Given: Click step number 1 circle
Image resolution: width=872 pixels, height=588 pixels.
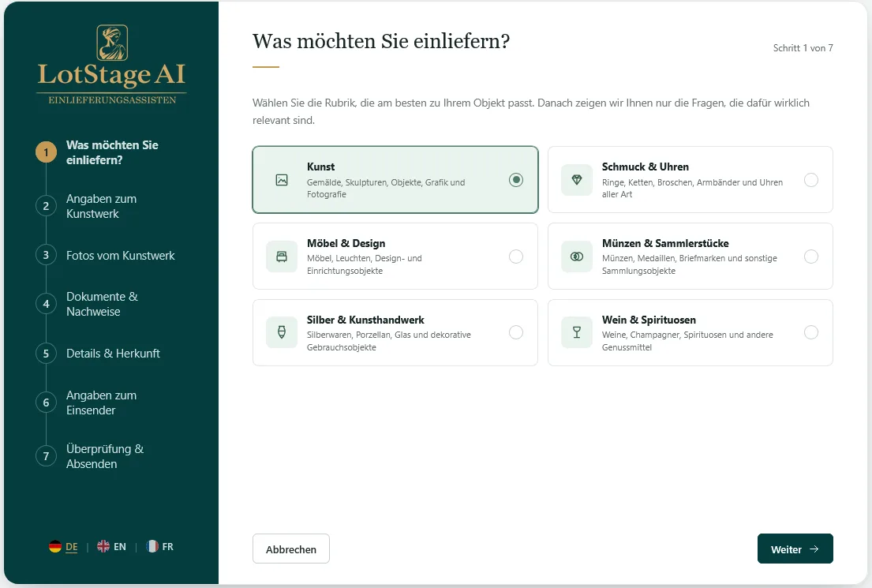Looking at the screenshot, I should coord(46,152).
